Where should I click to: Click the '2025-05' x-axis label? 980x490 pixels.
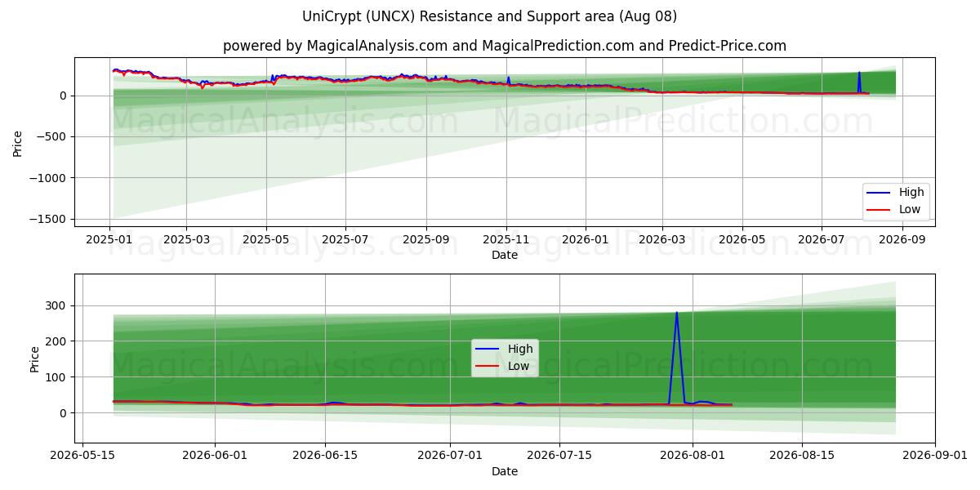coord(265,241)
